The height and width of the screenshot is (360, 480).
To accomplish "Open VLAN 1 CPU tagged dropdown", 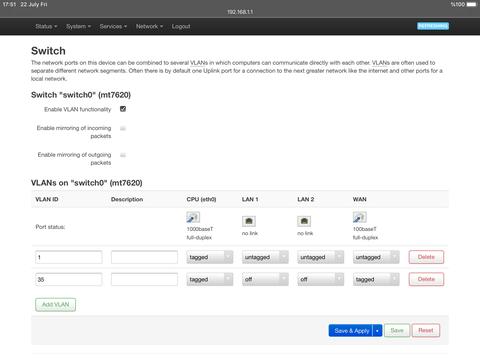I will tap(210, 257).
